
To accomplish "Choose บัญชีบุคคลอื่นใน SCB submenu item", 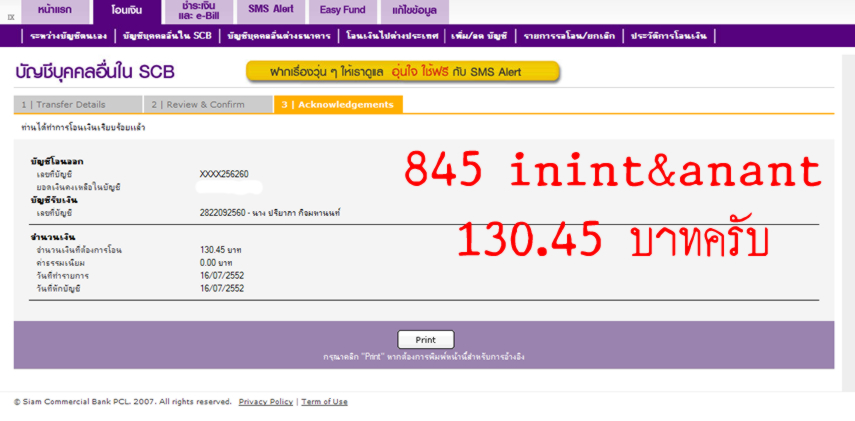I will pyautogui.click(x=167, y=37).
